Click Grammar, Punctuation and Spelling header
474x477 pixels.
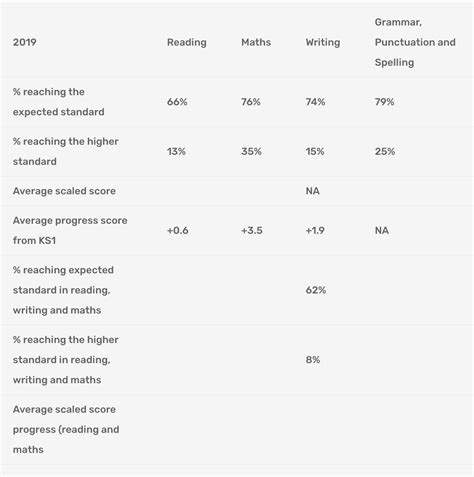pyautogui.click(x=415, y=42)
